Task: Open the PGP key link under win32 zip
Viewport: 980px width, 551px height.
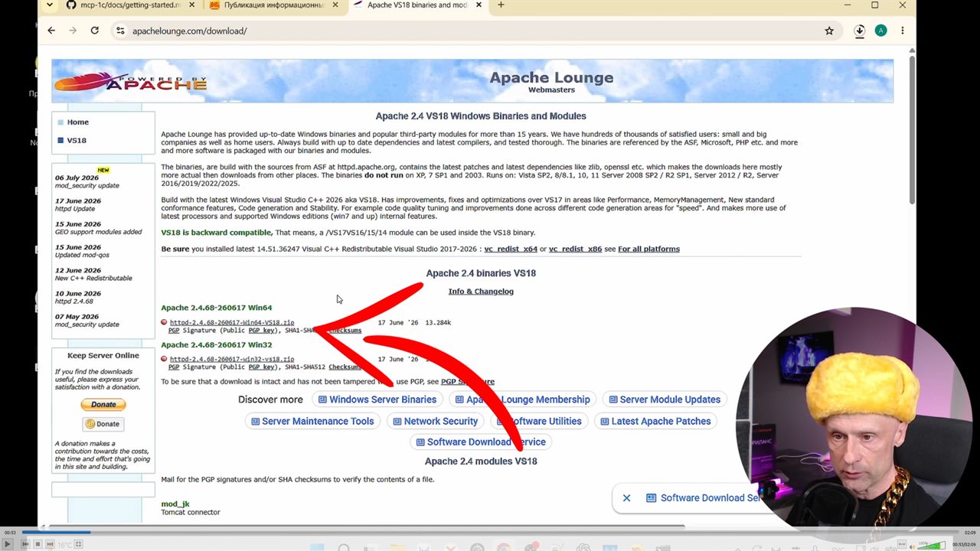Action: click(261, 367)
